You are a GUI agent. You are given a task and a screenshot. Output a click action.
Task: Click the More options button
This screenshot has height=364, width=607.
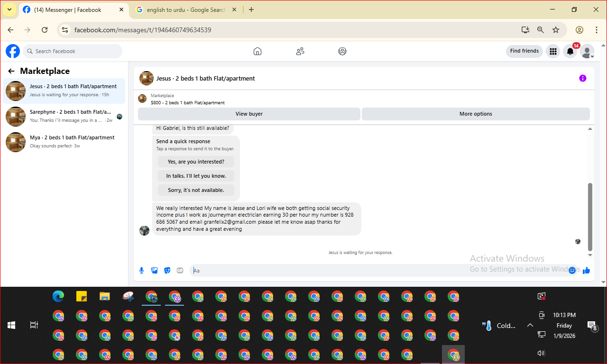pyautogui.click(x=476, y=114)
